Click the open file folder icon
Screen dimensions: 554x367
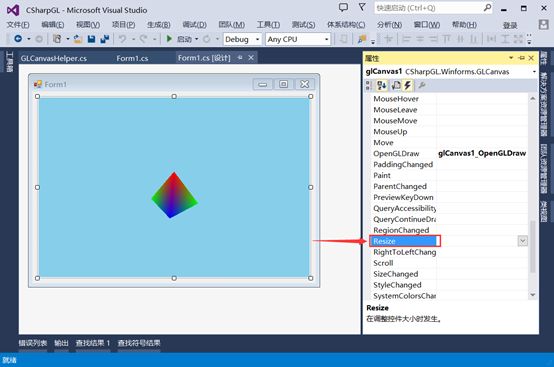pyautogui.click(x=78, y=39)
